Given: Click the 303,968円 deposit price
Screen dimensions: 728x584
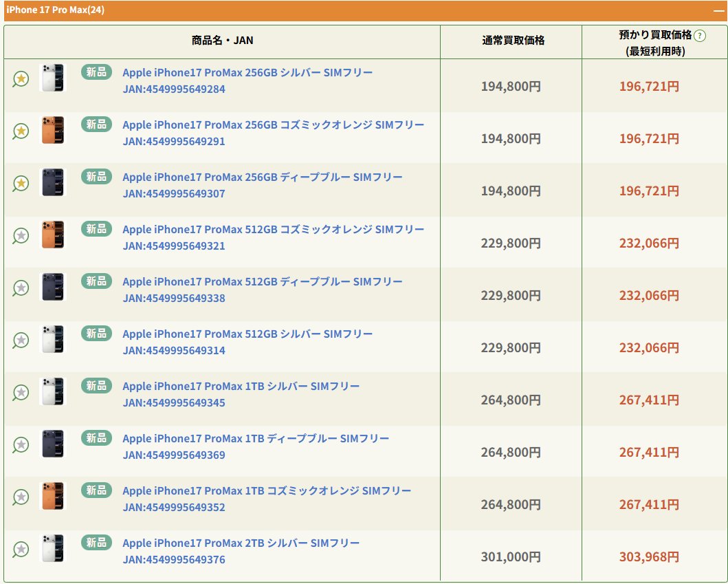Looking at the screenshot, I should coord(649,557).
